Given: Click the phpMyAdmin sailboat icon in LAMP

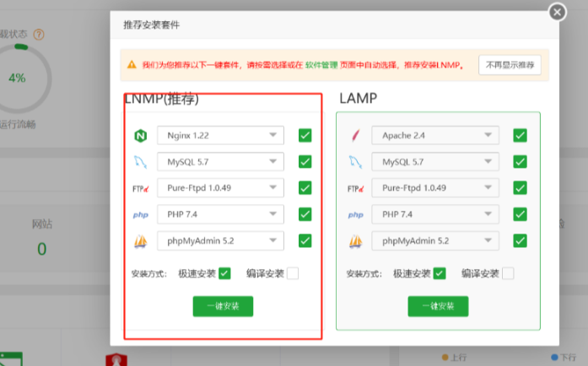Looking at the screenshot, I should [355, 241].
